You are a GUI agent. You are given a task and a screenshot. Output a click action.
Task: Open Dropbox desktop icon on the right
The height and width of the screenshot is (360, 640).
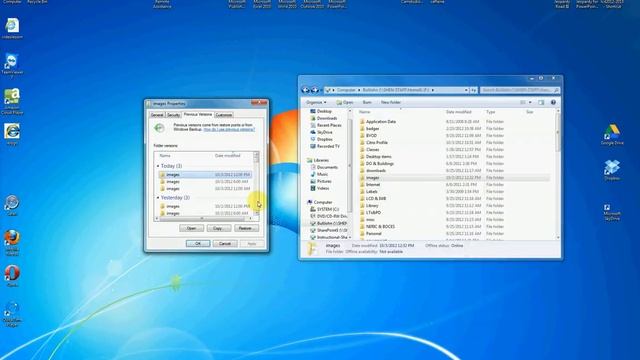[x=612, y=170]
